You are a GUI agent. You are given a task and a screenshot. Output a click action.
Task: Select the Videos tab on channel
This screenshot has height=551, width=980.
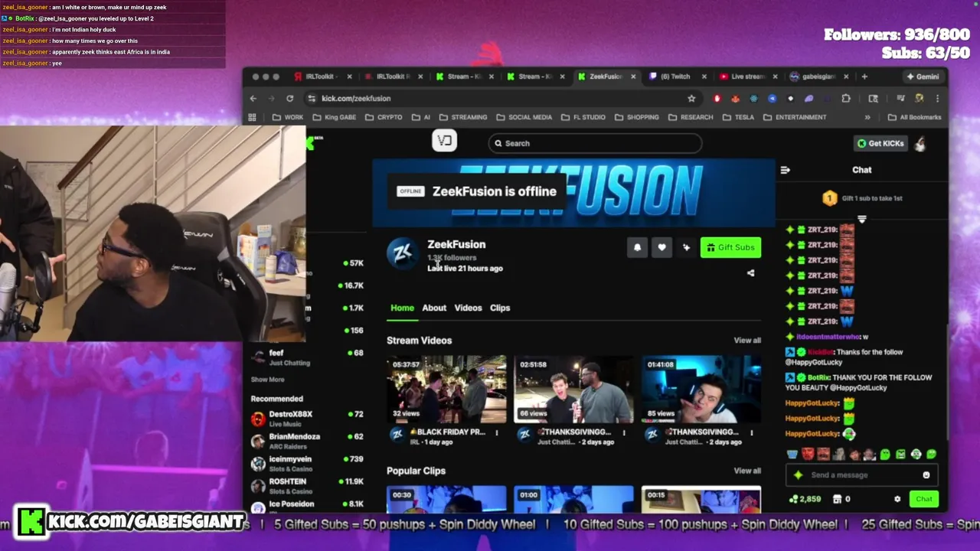pyautogui.click(x=468, y=308)
